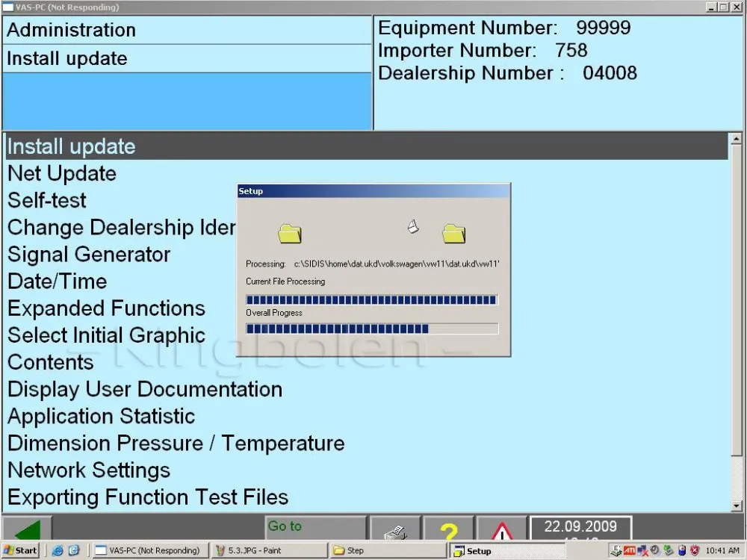Click the list scrollbar down arrow
The width and height of the screenshot is (747, 560).
tap(737, 505)
